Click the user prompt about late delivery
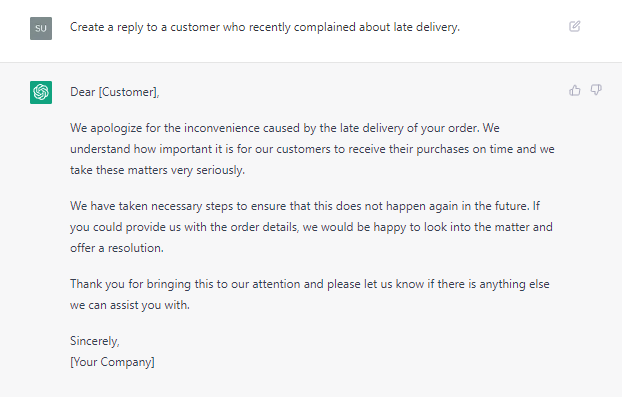 (x=265, y=27)
